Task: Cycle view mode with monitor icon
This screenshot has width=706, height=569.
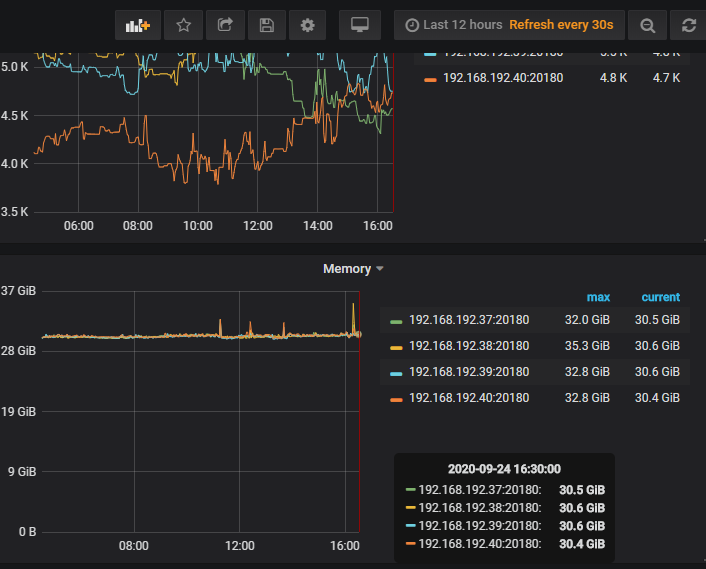Action: click(359, 25)
